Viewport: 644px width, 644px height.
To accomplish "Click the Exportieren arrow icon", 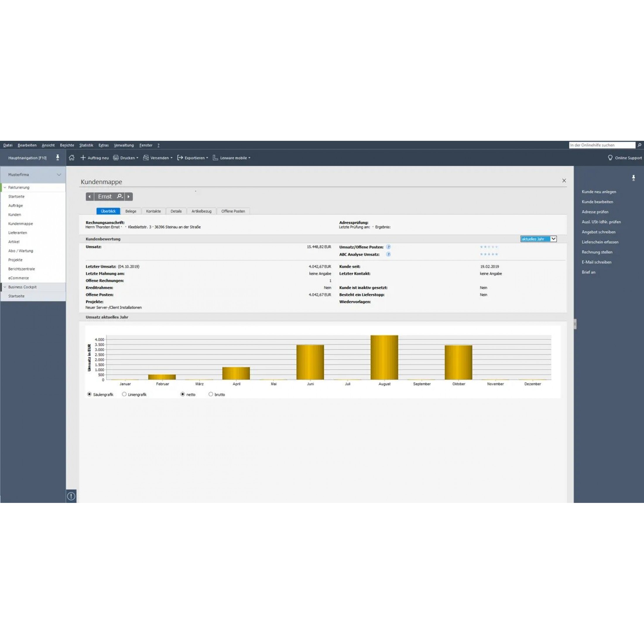I will click(x=180, y=158).
